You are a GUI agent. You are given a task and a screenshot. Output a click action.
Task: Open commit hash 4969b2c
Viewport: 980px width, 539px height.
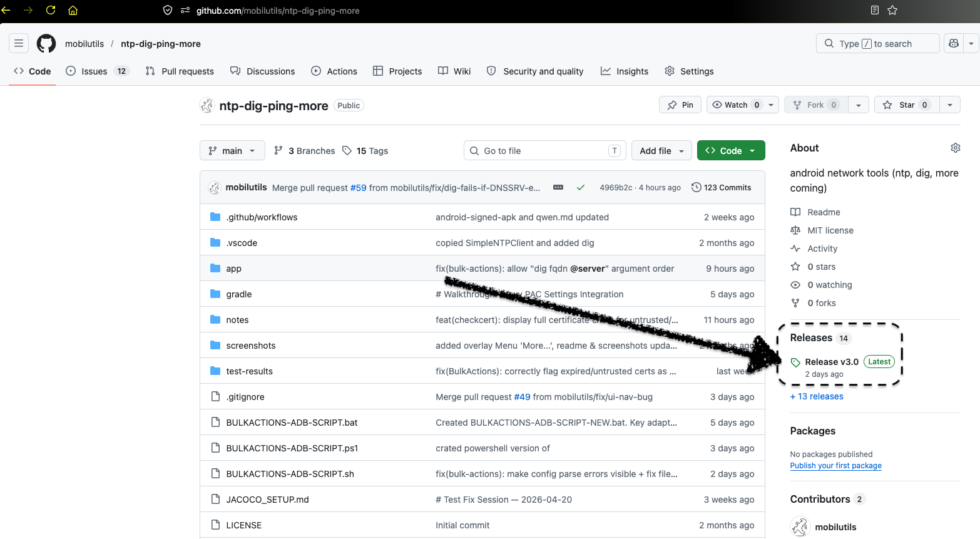click(x=616, y=188)
